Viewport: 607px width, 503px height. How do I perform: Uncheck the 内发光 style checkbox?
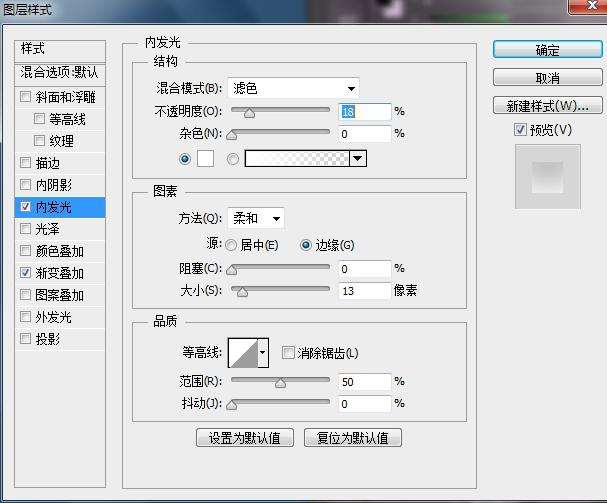25,207
